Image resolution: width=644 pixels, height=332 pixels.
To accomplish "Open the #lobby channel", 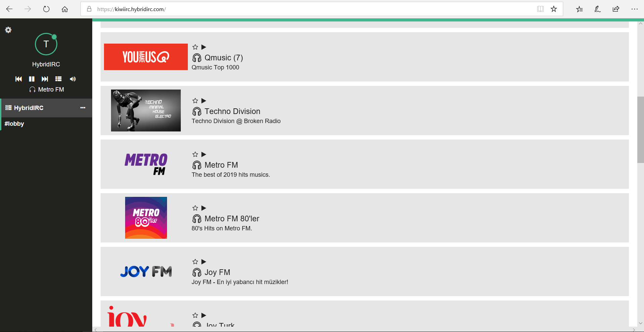I will 46,124.
